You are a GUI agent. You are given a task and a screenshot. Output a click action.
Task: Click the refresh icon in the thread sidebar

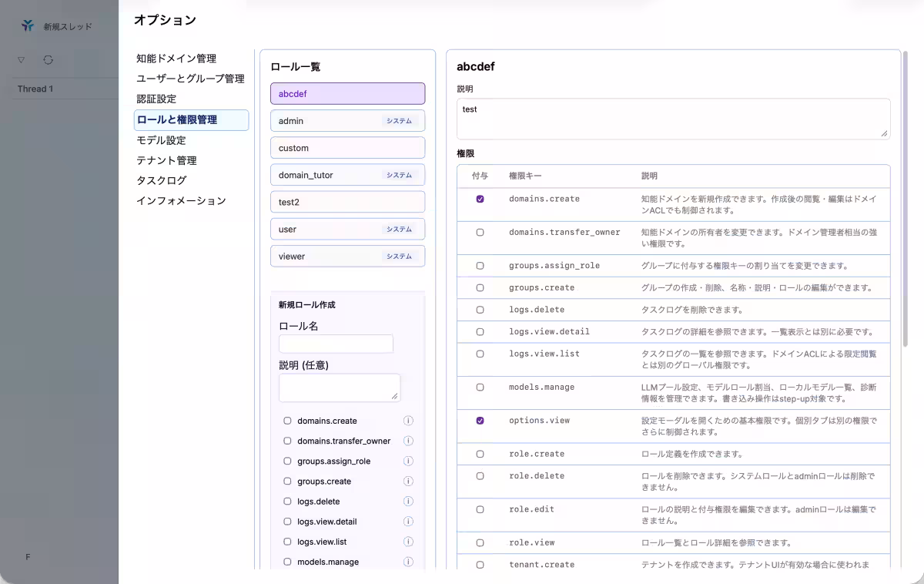point(49,59)
